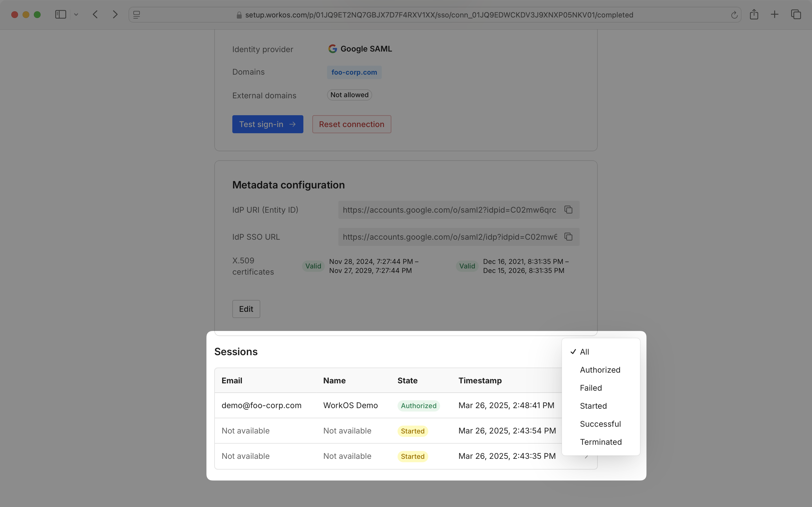Filter sessions by Failed state
The width and height of the screenshot is (812, 507).
click(591, 388)
